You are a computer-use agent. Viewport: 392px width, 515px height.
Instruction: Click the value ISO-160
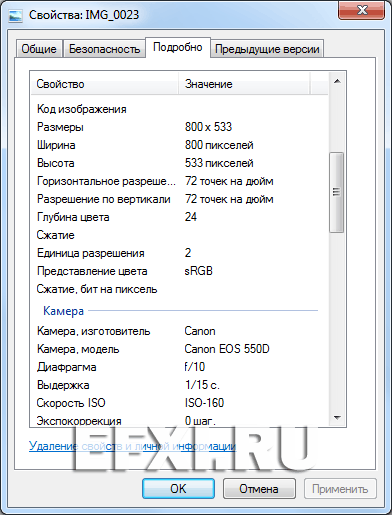click(205, 403)
